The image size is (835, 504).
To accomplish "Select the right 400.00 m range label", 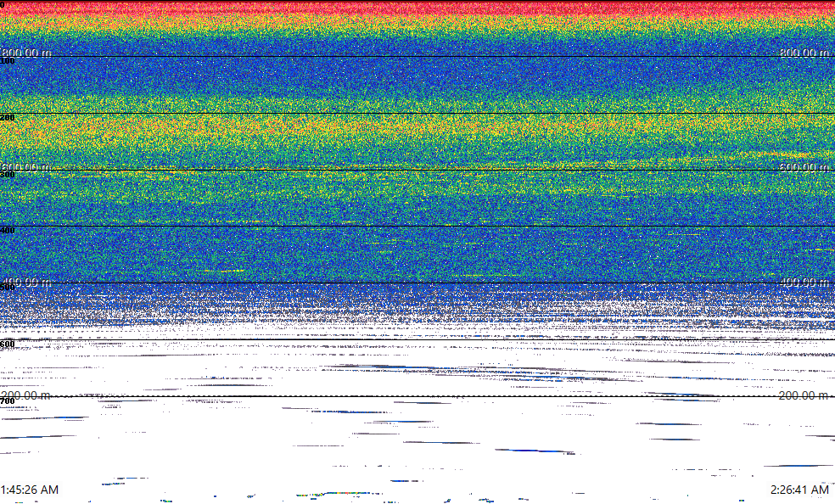I will [804, 282].
